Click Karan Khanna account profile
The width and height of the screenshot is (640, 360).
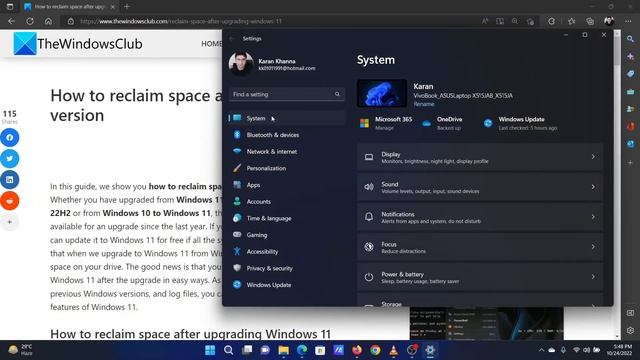click(x=273, y=64)
